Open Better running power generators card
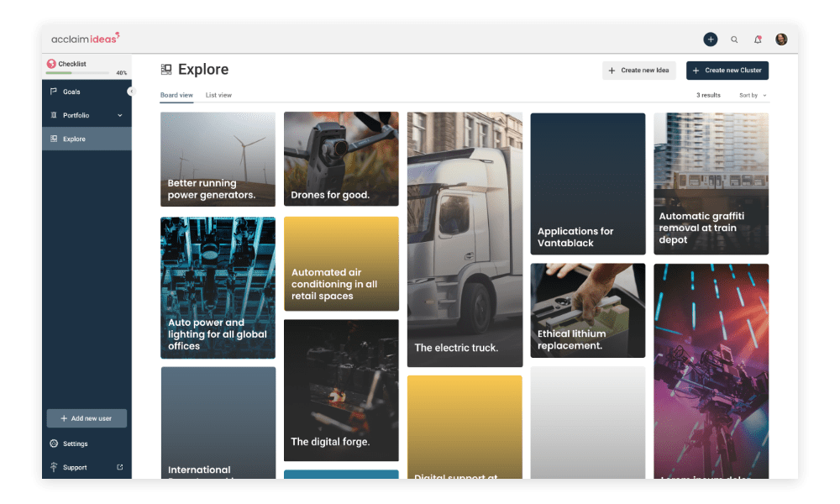 pyautogui.click(x=218, y=159)
